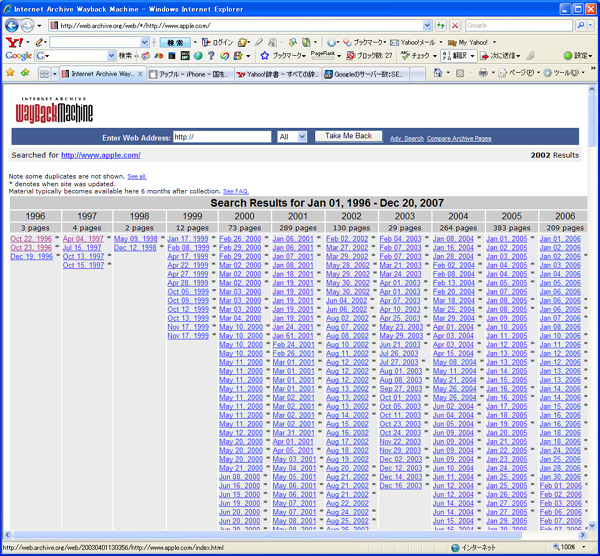Switch to the アップル - iPhone tab
The width and height of the screenshot is (600, 556).
(x=188, y=74)
